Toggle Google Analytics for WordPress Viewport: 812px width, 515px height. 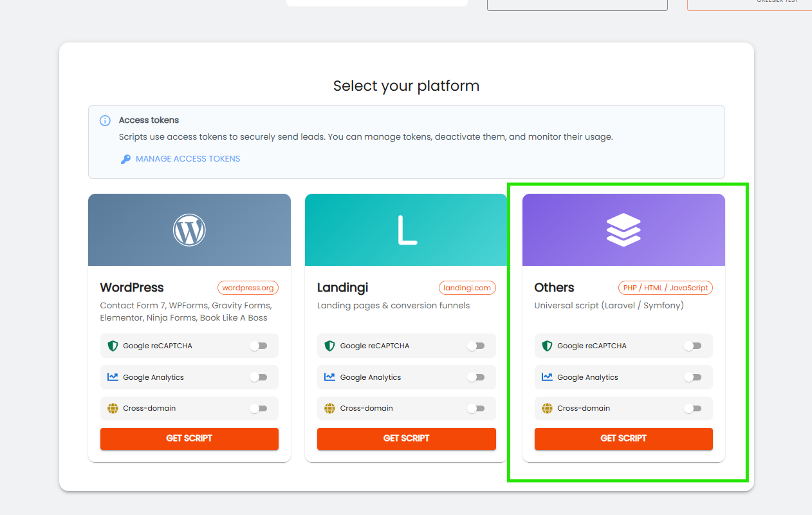point(258,377)
